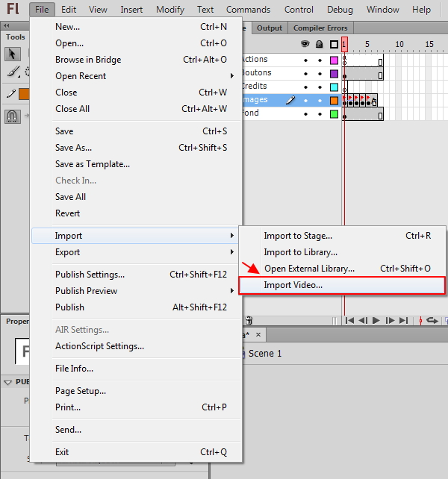The image size is (448, 479).
Task: Play the timeline animation
Action: pyautogui.click(x=376, y=321)
